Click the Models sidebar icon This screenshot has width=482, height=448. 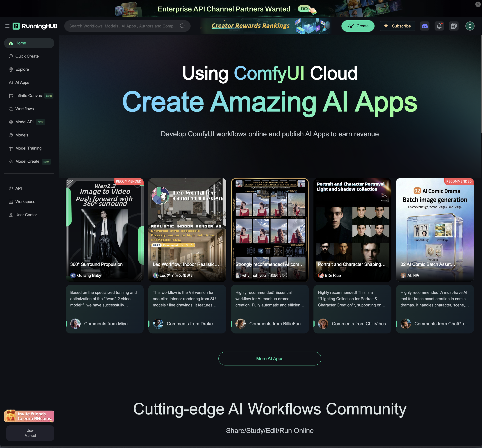11,135
